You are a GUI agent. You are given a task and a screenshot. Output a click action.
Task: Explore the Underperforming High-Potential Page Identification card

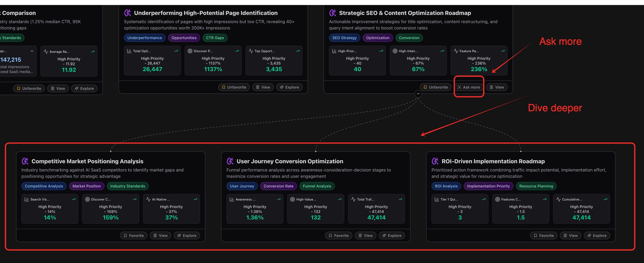pyautogui.click(x=289, y=87)
